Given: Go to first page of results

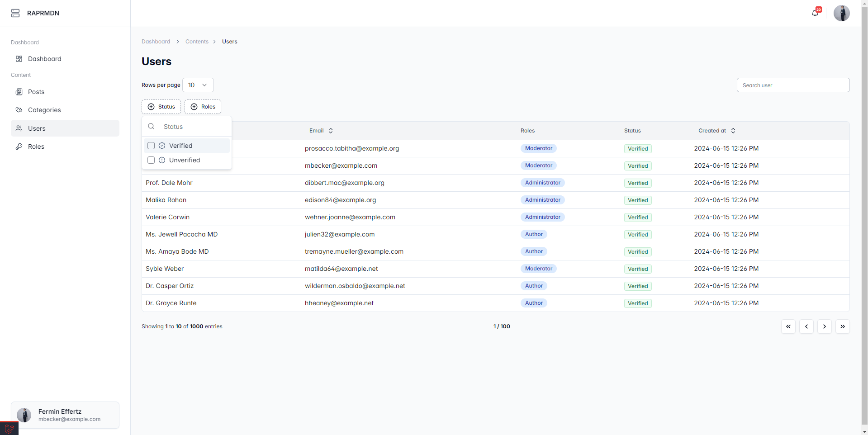Looking at the screenshot, I should [x=788, y=326].
